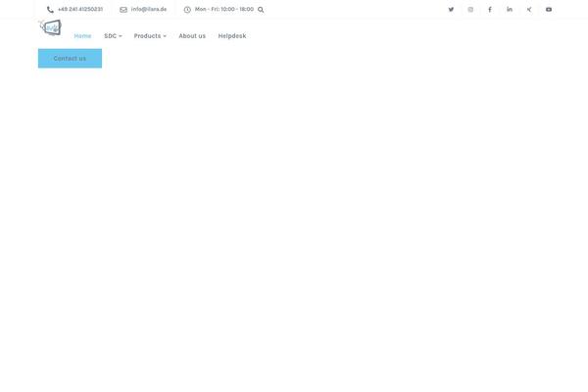Open the Instagram social link
The width and height of the screenshot is (588, 392).
click(x=470, y=10)
